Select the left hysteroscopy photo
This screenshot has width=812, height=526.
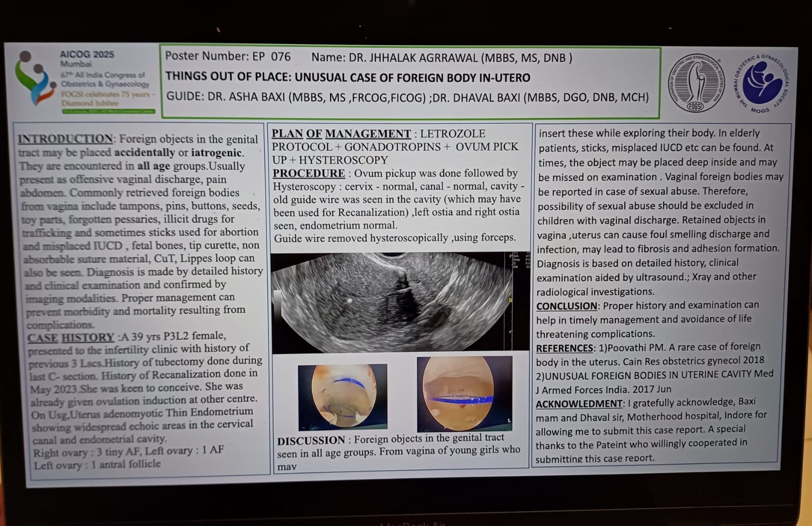click(x=343, y=396)
